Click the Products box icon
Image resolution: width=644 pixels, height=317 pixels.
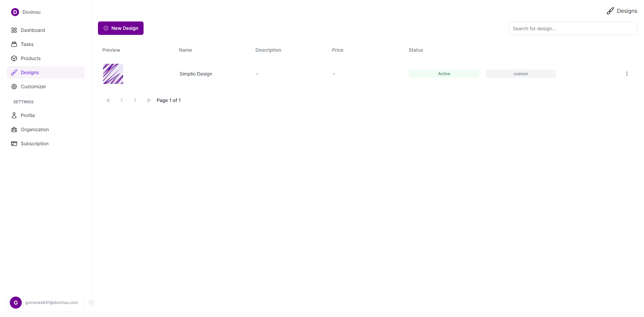(14, 58)
